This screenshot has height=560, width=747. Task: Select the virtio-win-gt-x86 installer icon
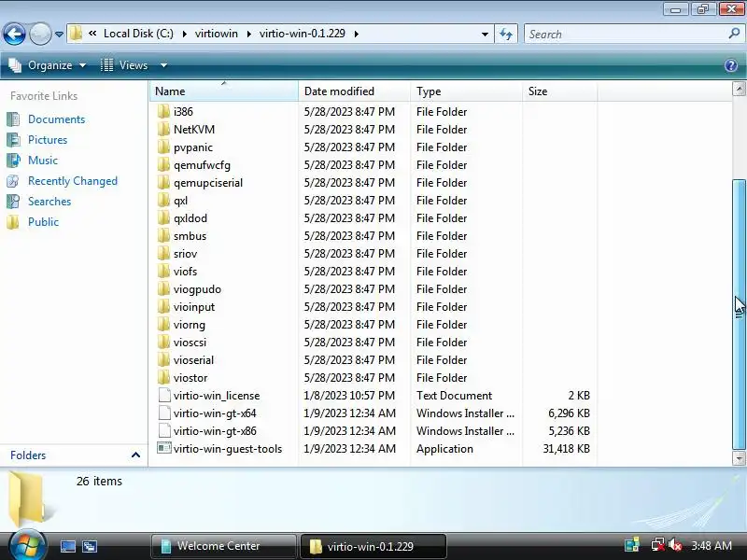[x=164, y=430]
